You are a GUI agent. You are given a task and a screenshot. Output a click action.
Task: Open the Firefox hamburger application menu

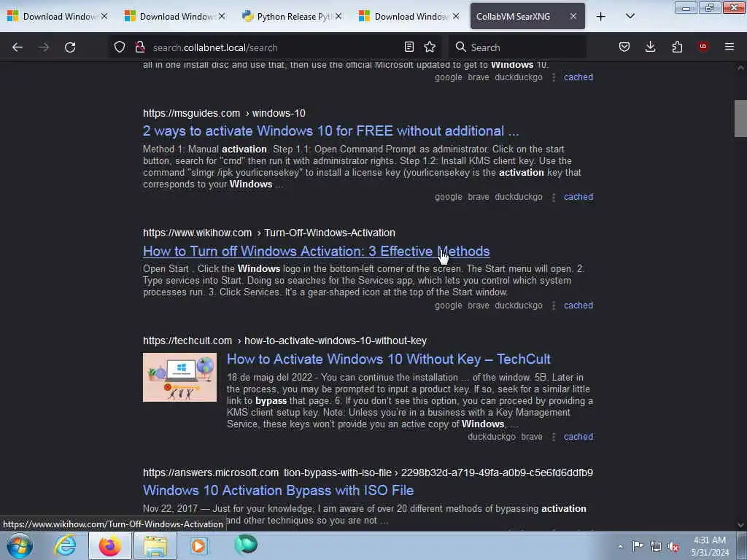(x=729, y=47)
